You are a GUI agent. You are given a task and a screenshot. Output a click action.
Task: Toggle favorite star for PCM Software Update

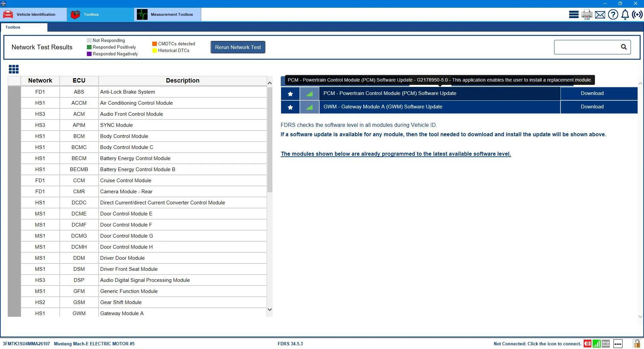coord(290,94)
